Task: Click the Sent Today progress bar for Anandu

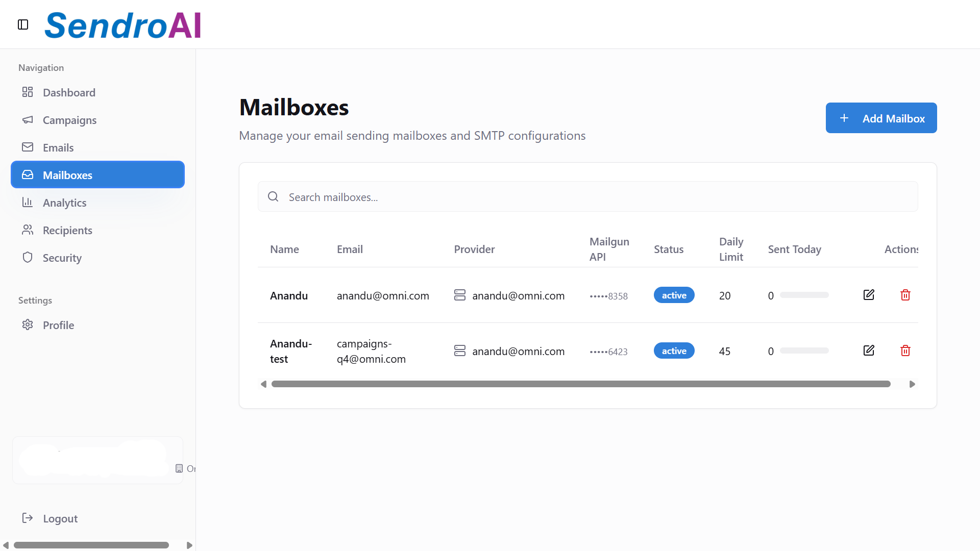Action: [x=805, y=295]
